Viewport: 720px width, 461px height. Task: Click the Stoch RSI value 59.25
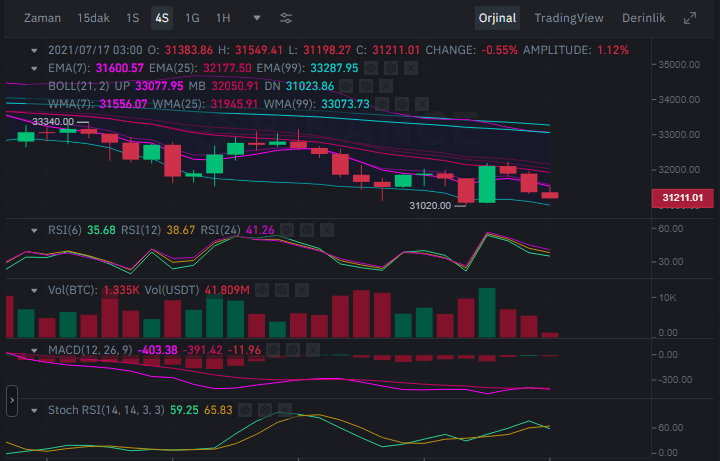coord(184,410)
